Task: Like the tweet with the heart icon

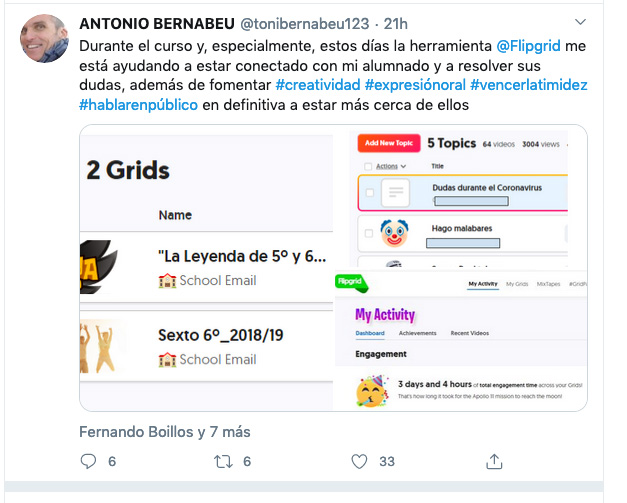Action: click(359, 461)
